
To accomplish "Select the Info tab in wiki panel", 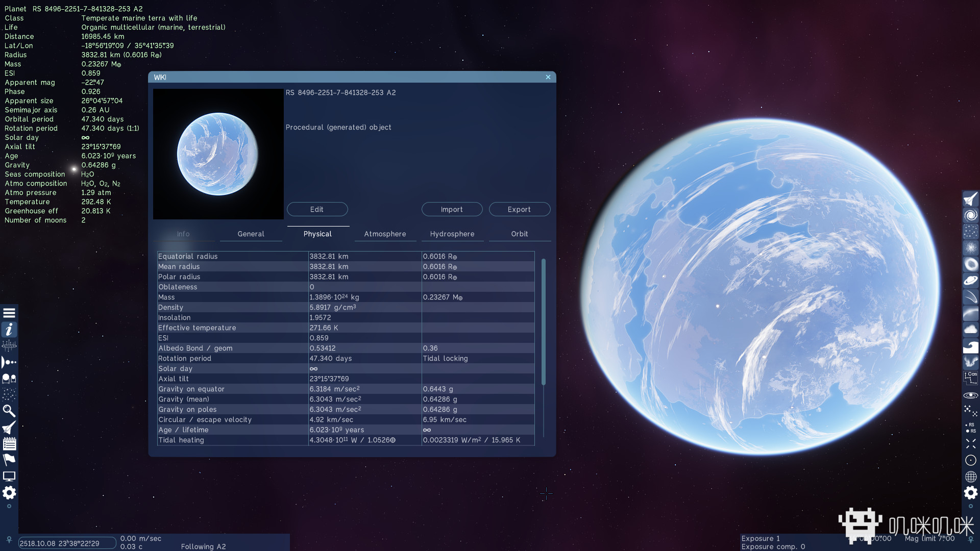I will point(182,234).
